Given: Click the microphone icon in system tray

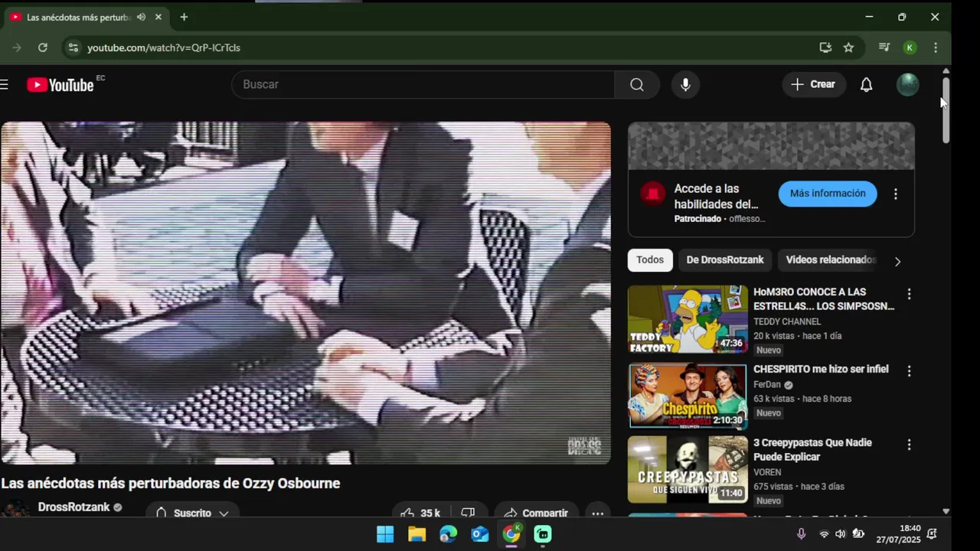Looking at the screenshot, I should [801, 534].
